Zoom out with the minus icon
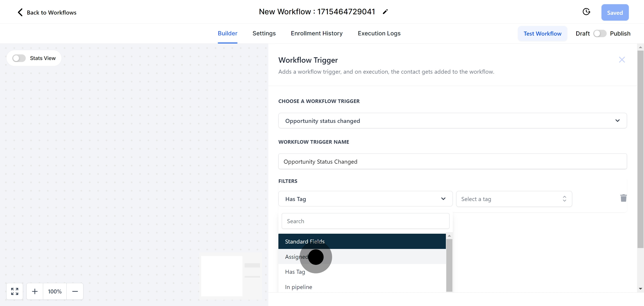The height and width of the screenshot is (306, 644). click(75, 291)
